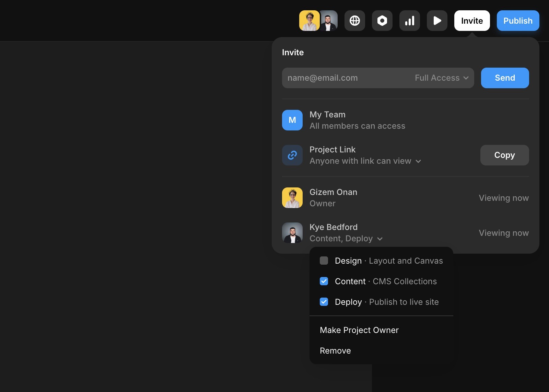This screenshot has width=549, height=392.
Task: Click Kye Bedford's avatar in the member list
Action: [292, 233]
